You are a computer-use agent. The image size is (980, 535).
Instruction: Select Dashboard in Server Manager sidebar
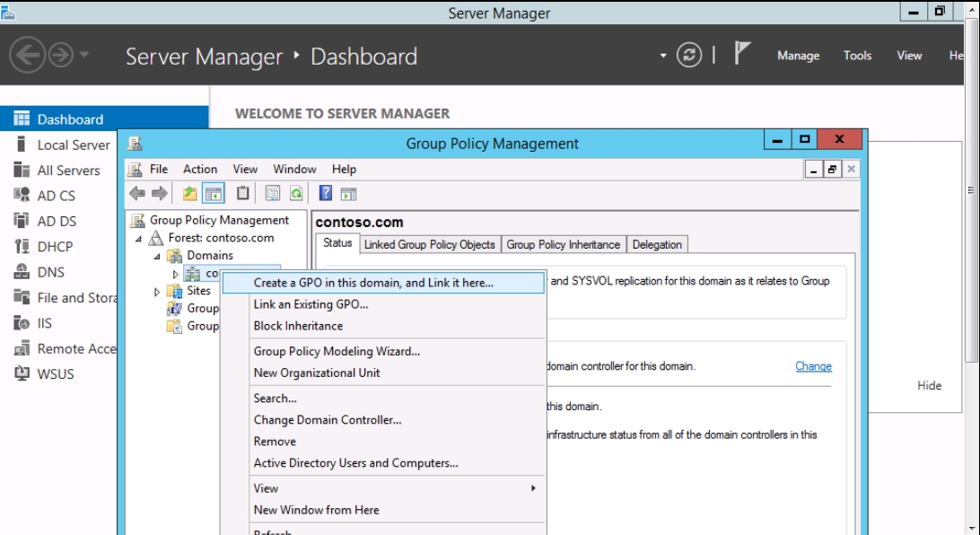[104, 118]
